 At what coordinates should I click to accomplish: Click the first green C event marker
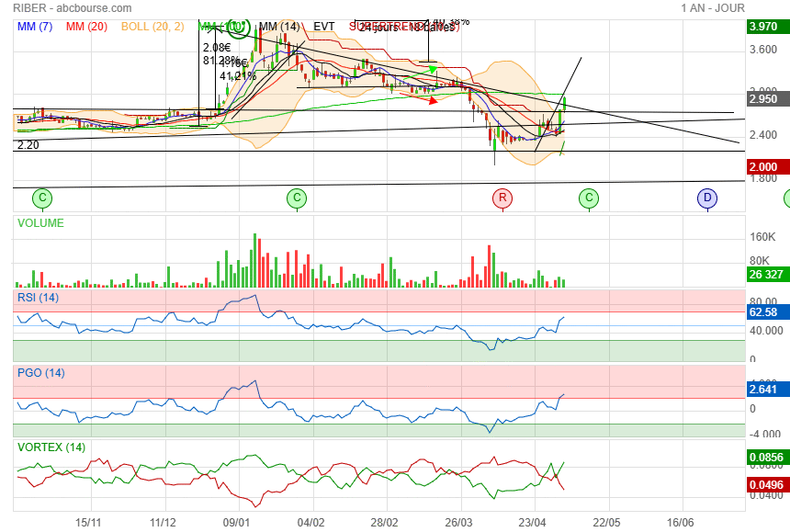pyautogui.click(x=41, y=198)
